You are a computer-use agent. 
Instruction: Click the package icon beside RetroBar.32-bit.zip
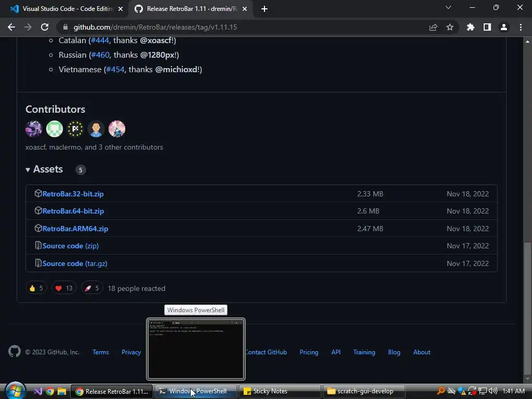click(x=38, y=193)
